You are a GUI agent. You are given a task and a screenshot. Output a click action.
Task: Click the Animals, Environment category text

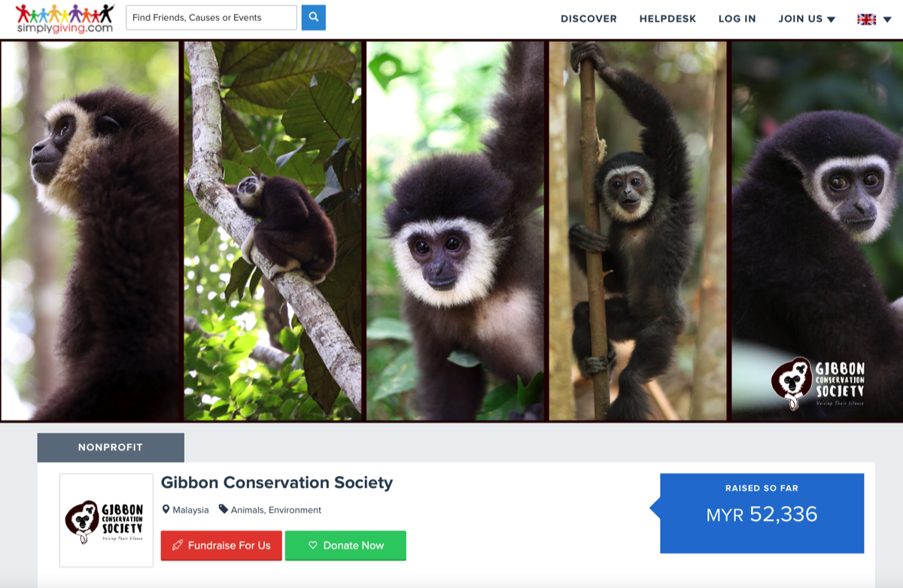[x=276, y=510]
